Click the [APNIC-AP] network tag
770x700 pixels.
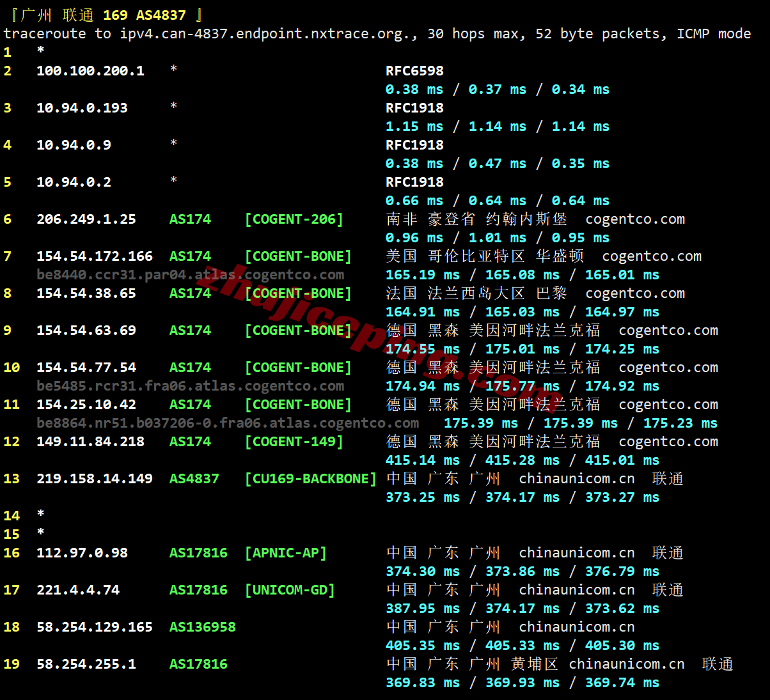(x=285, y=553)
